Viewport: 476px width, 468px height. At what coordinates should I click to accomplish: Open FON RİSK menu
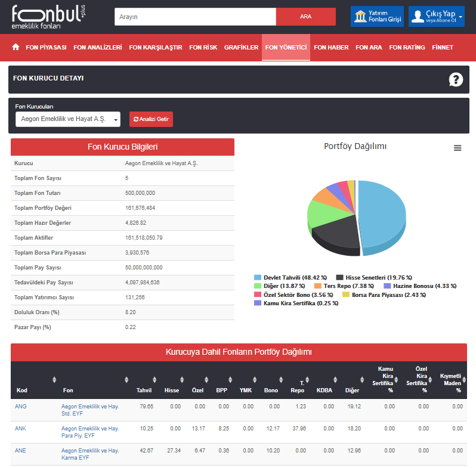tap(203, 47)
